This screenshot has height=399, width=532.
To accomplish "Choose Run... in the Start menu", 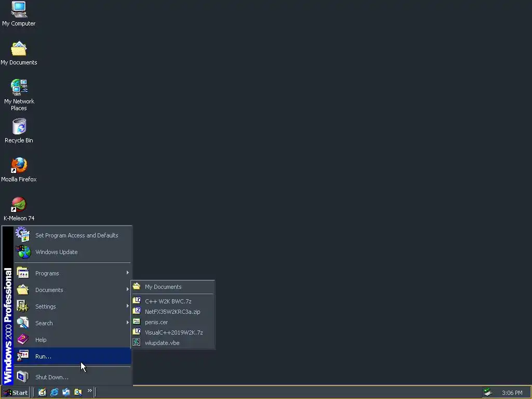I will pyautogui.click(x=73, y=356).
